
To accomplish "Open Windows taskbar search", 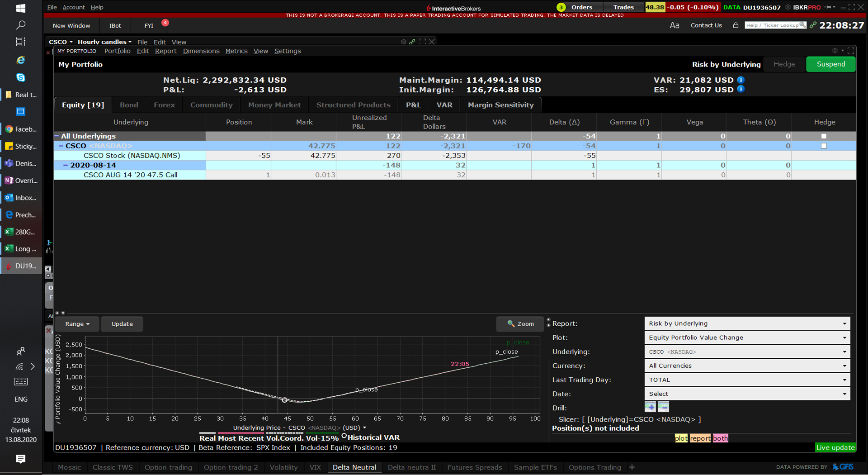I will 20,25.
